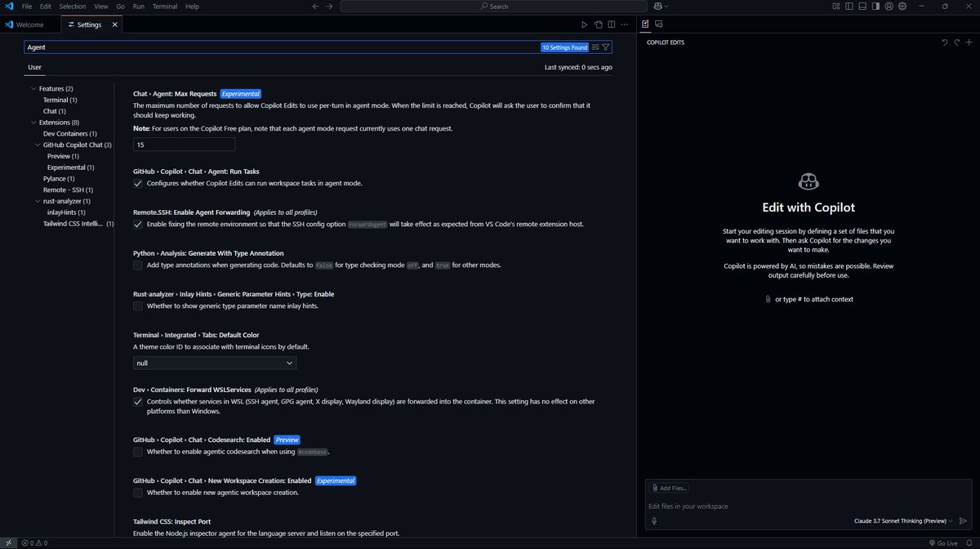Viewport: 980px width, 549px height.
Task: Open the Copilot menu in the title bar
Action: point(660,7)
